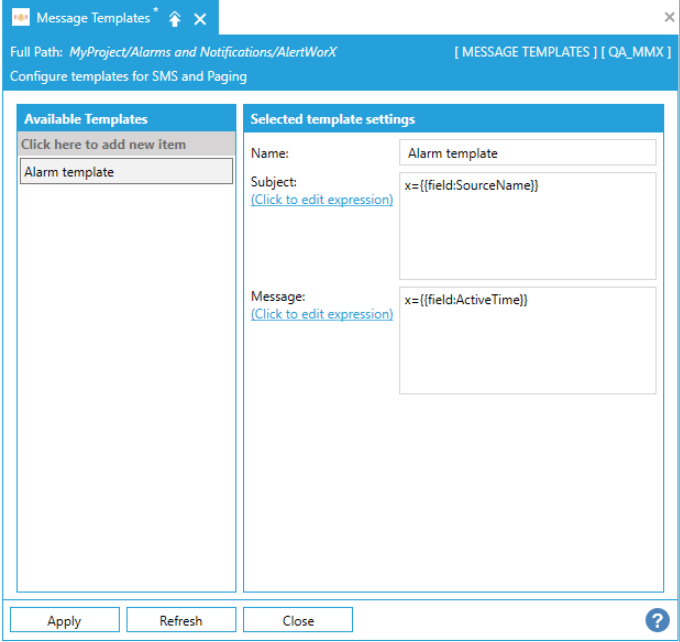Open the Message expression editor link
Viewport: 680px width, 642px height.
pyautogui.click(x=321, y=314)
